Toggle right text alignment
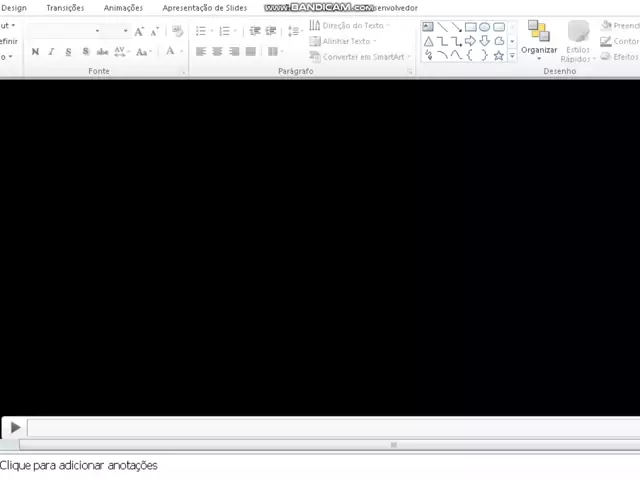Image resolution: width=640 pixels, height=480 pixels. click(x=234, y=51)
